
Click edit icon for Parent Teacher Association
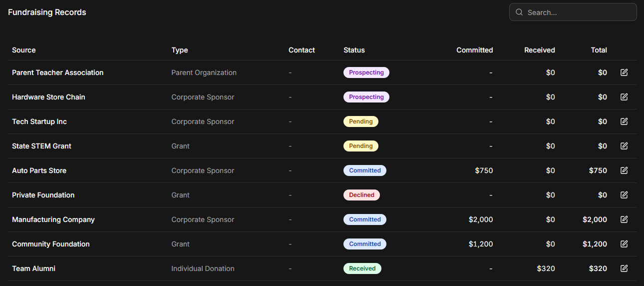624,72
